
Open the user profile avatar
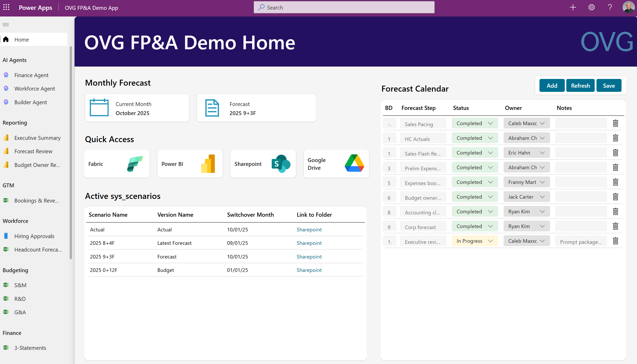[x=628, y=7]
